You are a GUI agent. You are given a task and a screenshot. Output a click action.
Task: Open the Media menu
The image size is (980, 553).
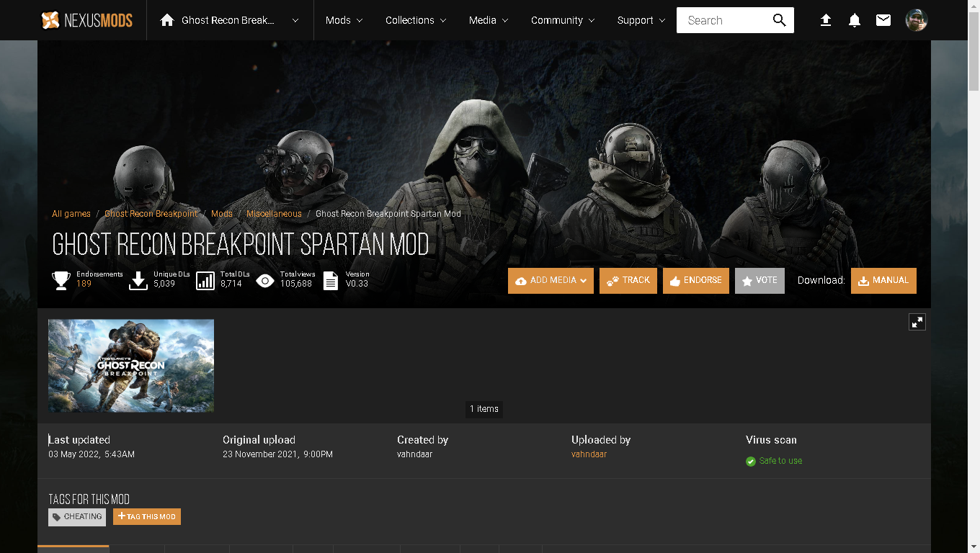click(x=489, y=20)
